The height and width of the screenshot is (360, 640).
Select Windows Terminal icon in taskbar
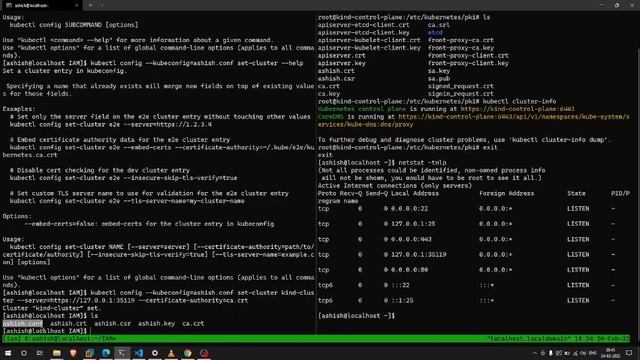122,353
